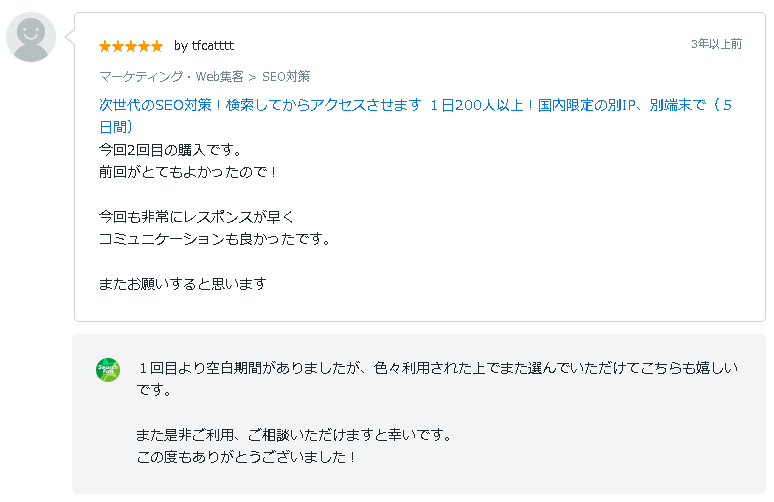Click reply line 'また是非ご利用、ご相談いただけますと幸いです。'
The image size is (774, 502).
click(294, 435)
